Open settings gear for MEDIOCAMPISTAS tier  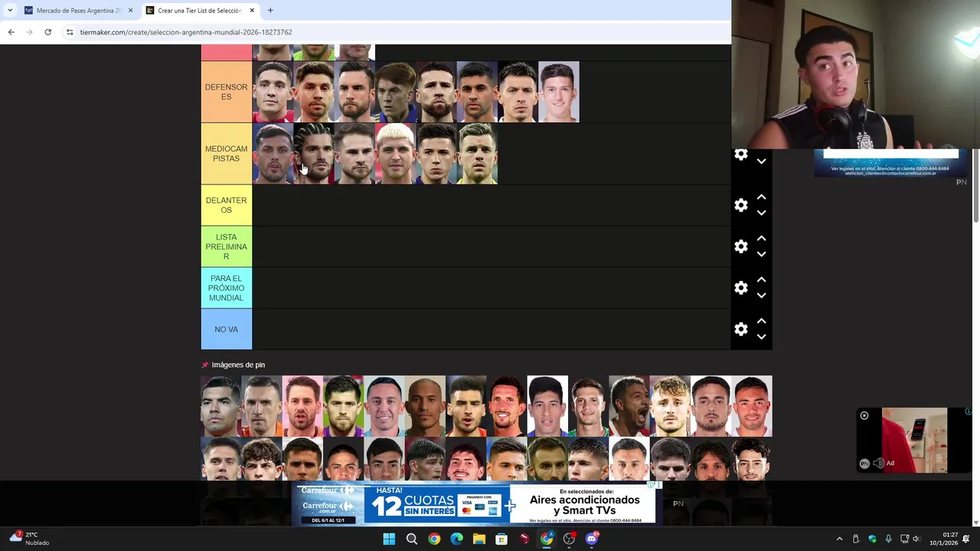pyautogui.click(x=741, y=155)
